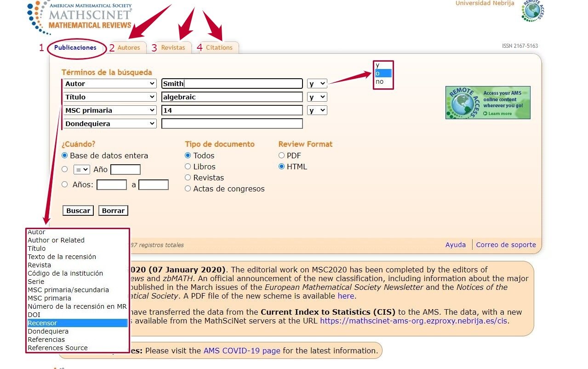The height and width of the screenshot is (369, 588).
Task: Open the mathscinet cis URL link
Action: click(414, 321)
